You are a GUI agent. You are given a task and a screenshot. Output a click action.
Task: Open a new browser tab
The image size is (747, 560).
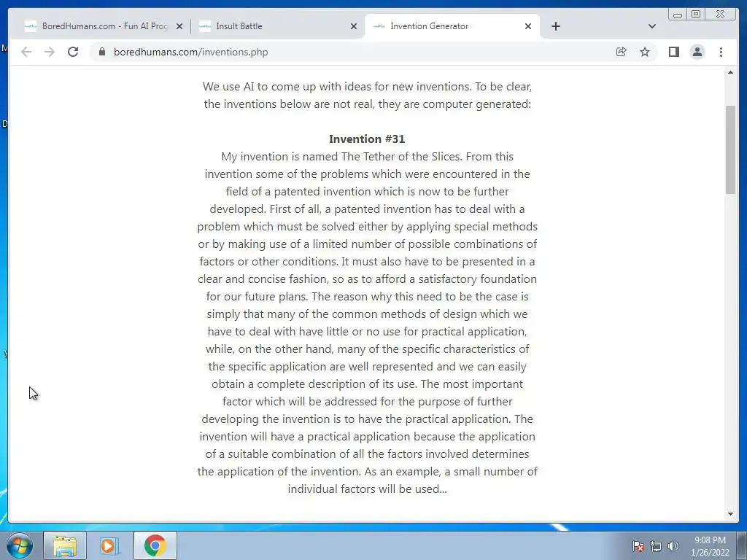555,26
